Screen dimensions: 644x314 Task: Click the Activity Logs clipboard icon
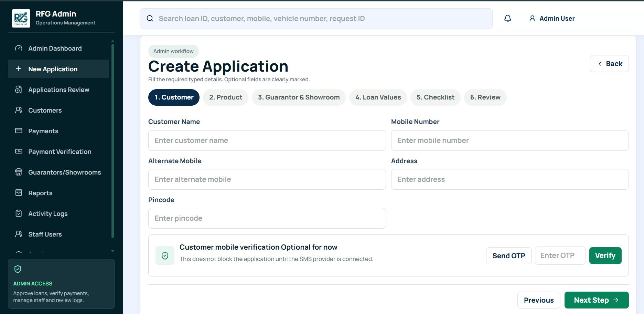[x=19, y=213]
